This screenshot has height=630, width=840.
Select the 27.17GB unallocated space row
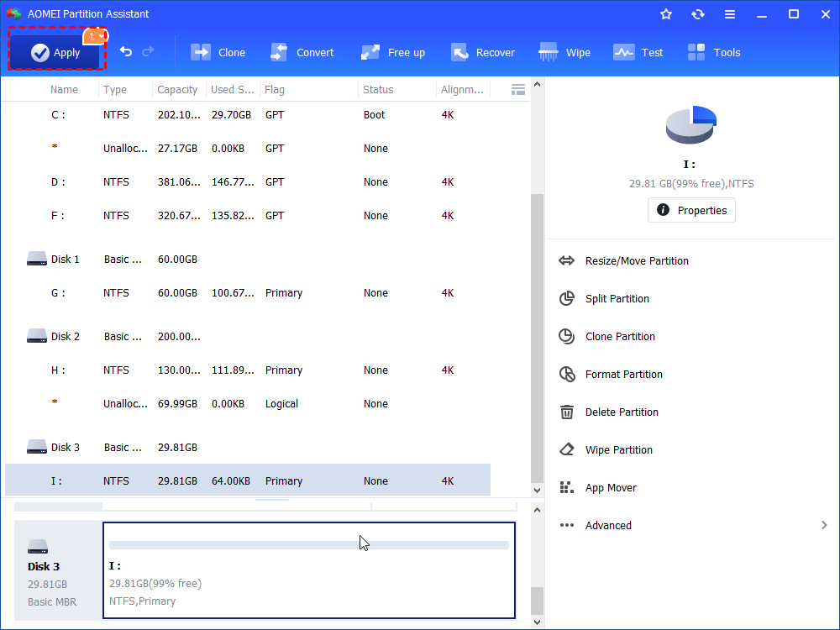click(248, 149)
